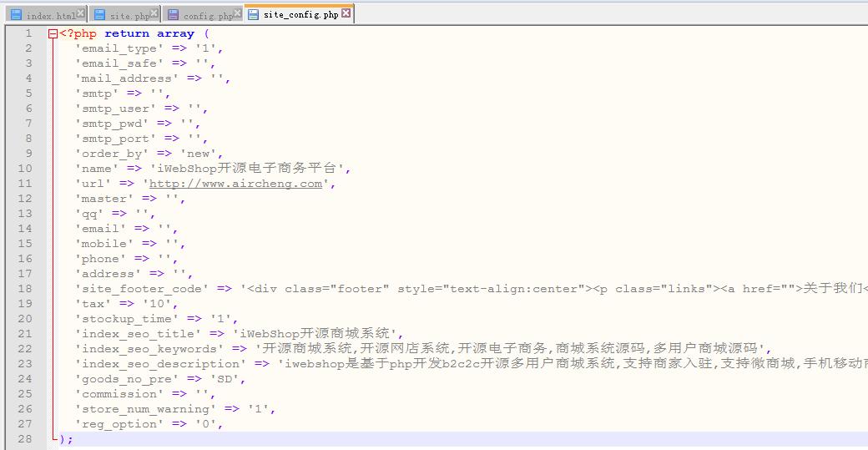Screen dimensions: 868x450
Task: Click the save icon on site.php tab
Action: tap(99, 14)
